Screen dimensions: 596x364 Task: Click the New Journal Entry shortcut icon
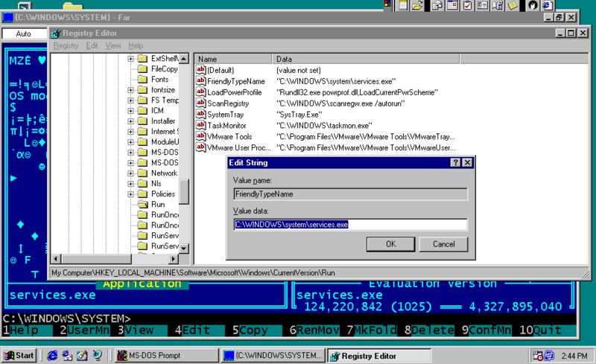click(x=498, y=5)
